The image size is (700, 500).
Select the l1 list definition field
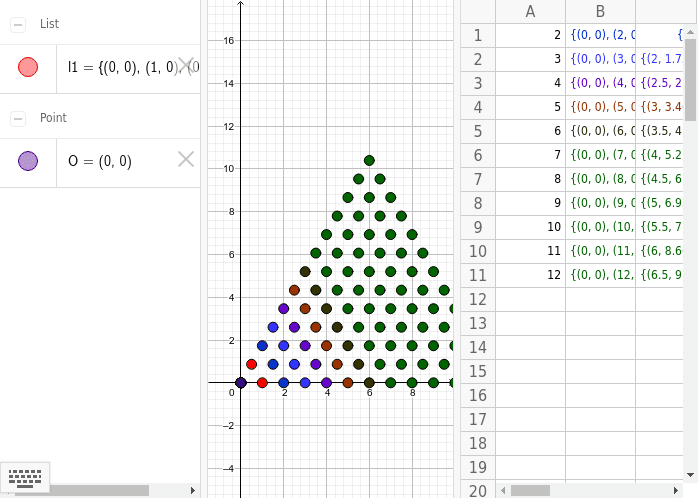coord(128,69)
